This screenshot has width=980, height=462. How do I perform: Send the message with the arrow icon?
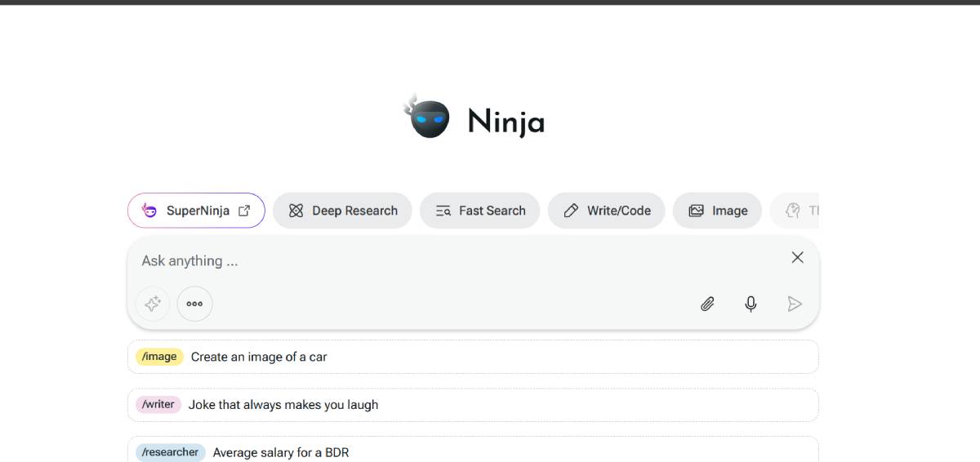click(x=795, y=304)
